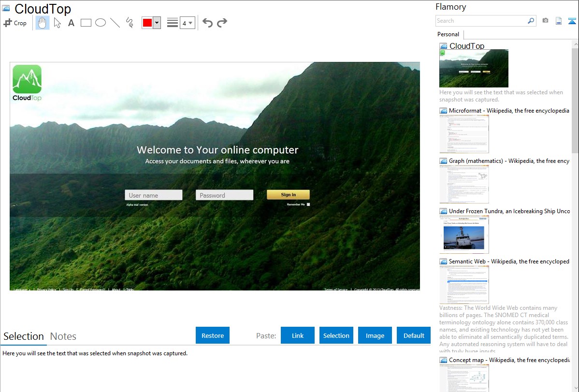The image size is (579, 392).
Task: Click gray 'Here you will see' text under CloudTop thumbnail
Action: pos(501,96)
